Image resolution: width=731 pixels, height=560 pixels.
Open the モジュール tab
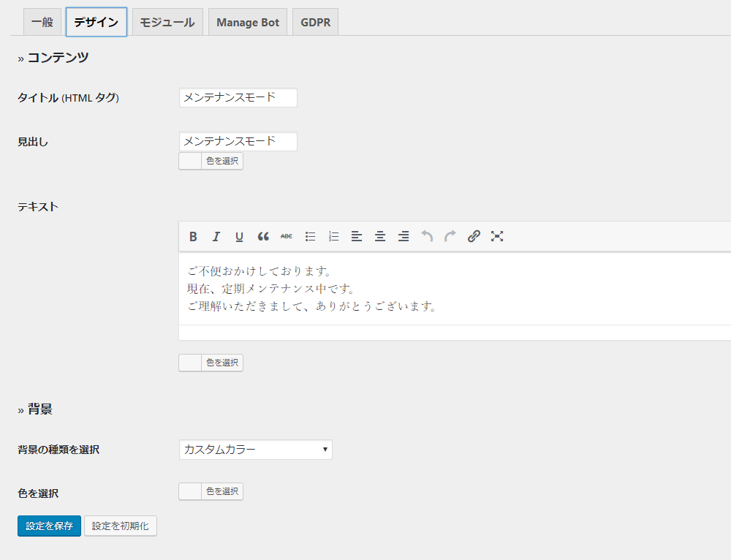tap(167, 22)
